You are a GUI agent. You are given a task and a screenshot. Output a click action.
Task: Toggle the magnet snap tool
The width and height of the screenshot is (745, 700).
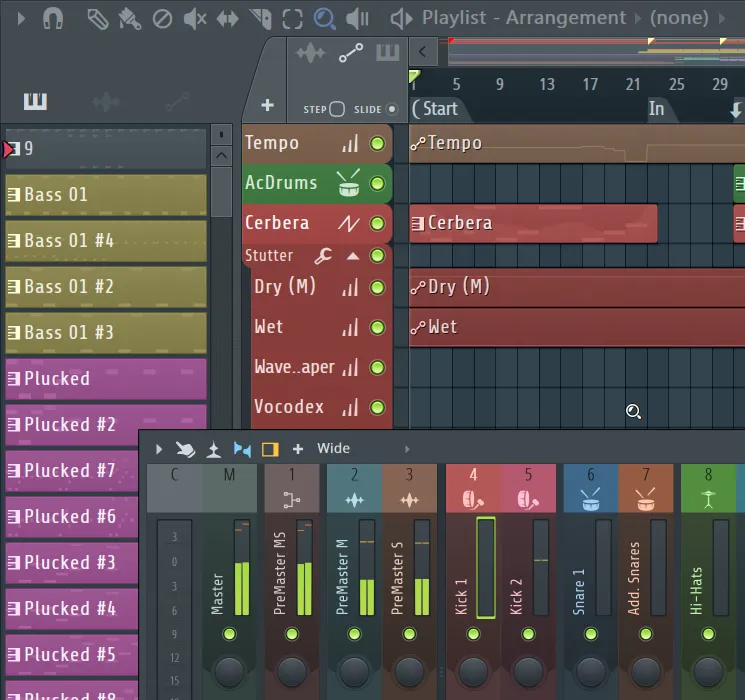(53, 19)
